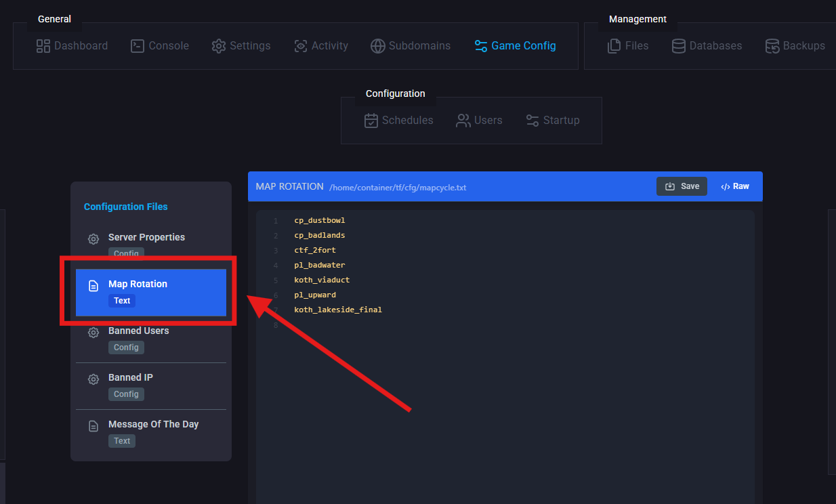Click the ctf_2fort line in editor
This screenshot has width=836, height=504.
click(x=315, y=251)
